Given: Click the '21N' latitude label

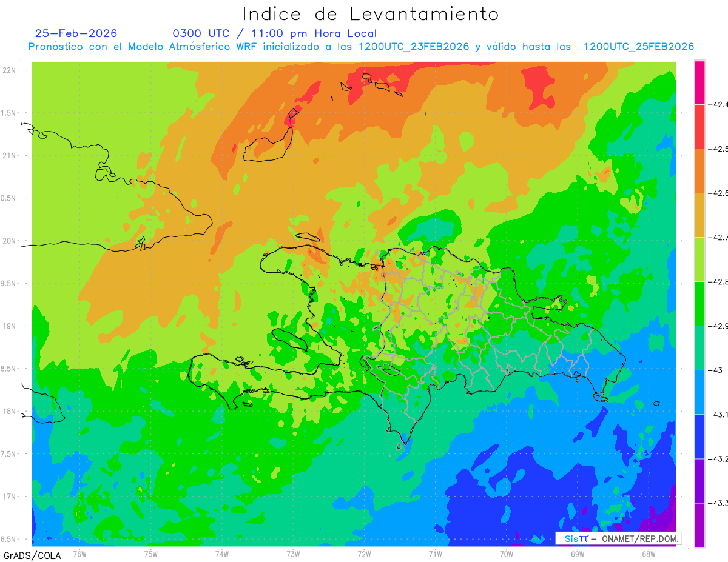Looking at the screenshot, I should (10, 155).
